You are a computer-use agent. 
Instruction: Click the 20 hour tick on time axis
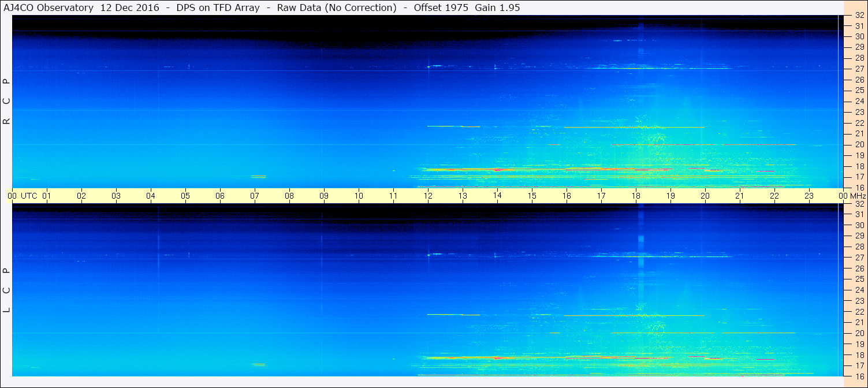705,196
